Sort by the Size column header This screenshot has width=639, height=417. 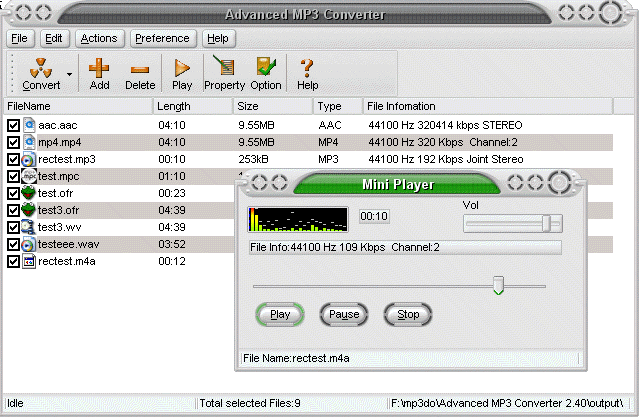coord(273,106)
